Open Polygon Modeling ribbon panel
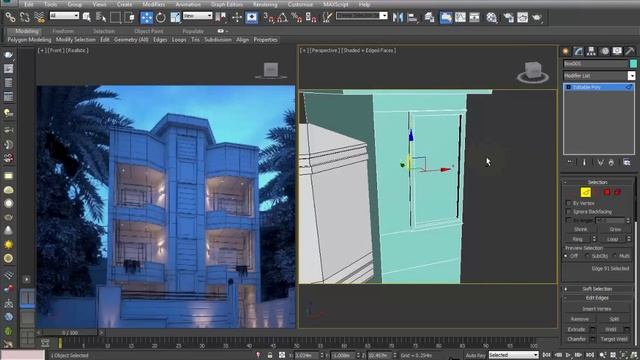 pyautogui.click(x=29, y=40)
